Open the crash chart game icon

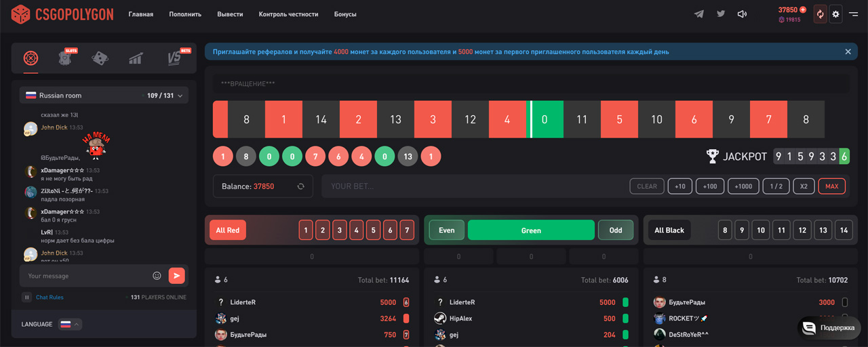(x=136, y=59)
